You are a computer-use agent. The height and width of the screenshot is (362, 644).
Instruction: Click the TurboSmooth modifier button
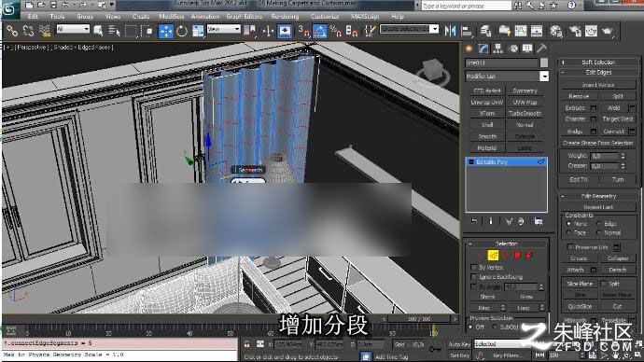[x=525, y=113]
